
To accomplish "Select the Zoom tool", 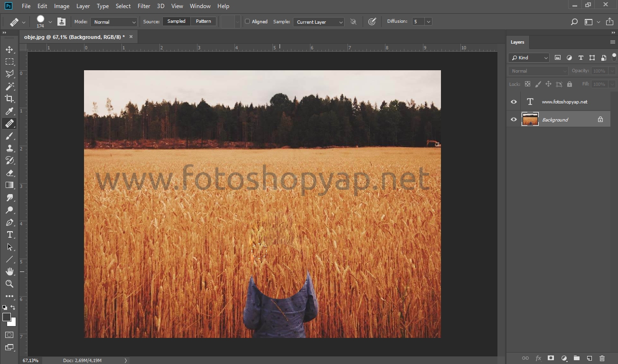I will click(9, 284).
